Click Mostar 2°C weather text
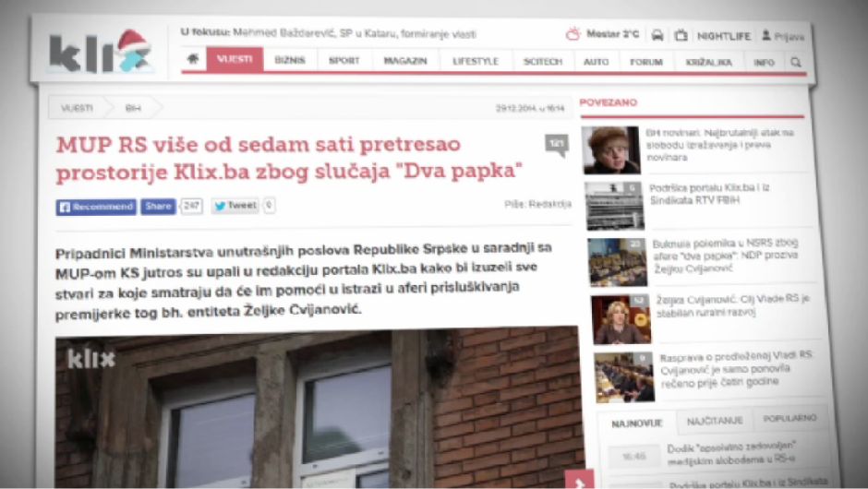 pos(612,34)
